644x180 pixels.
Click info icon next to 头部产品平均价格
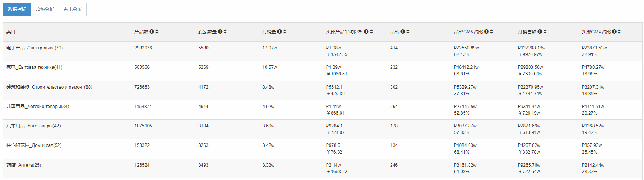point(366,32)
